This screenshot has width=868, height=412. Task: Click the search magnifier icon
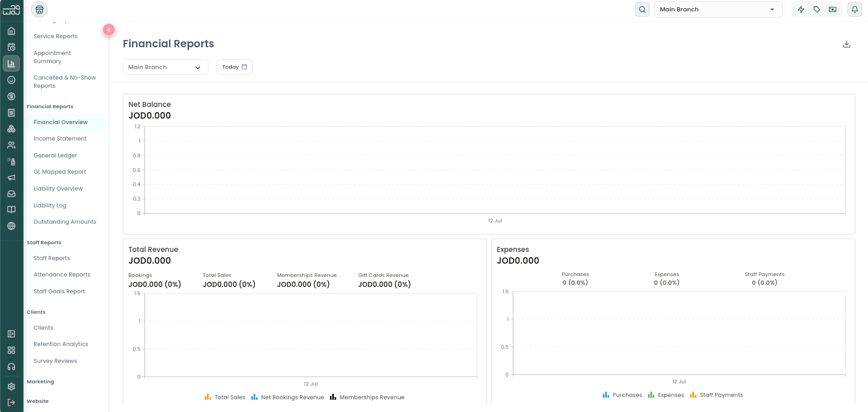(642, 10)
